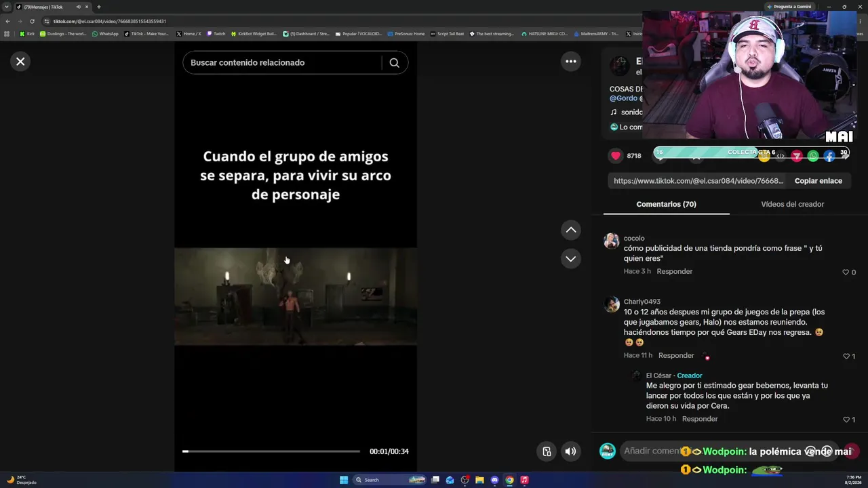
Task: Open Task View on the taskbar
Action: coord(435,480)
